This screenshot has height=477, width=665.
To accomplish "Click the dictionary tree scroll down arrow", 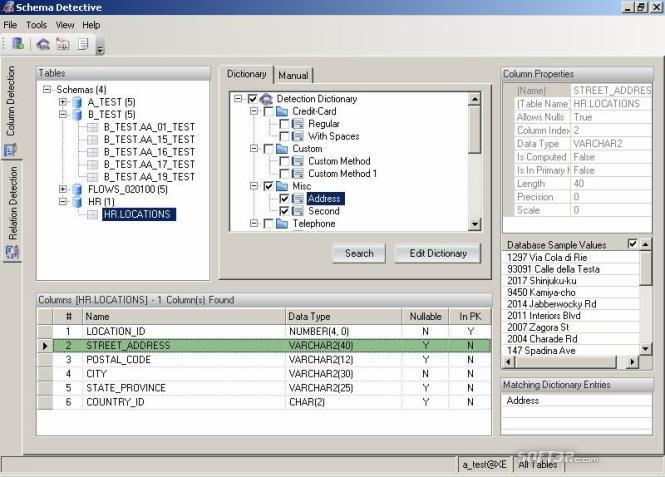I will (x=475, y=224).
